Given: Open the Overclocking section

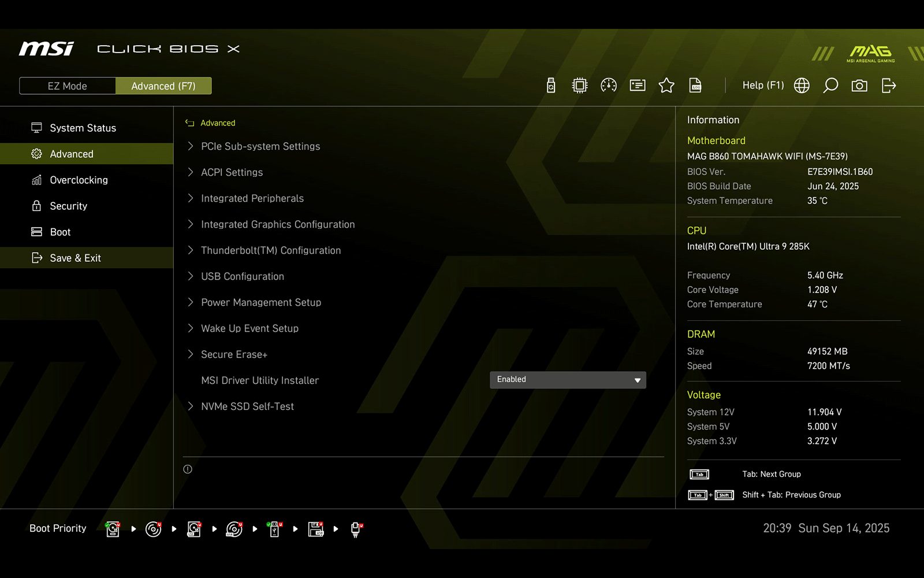Looking at the screenshot, I should tap(87, 180).
